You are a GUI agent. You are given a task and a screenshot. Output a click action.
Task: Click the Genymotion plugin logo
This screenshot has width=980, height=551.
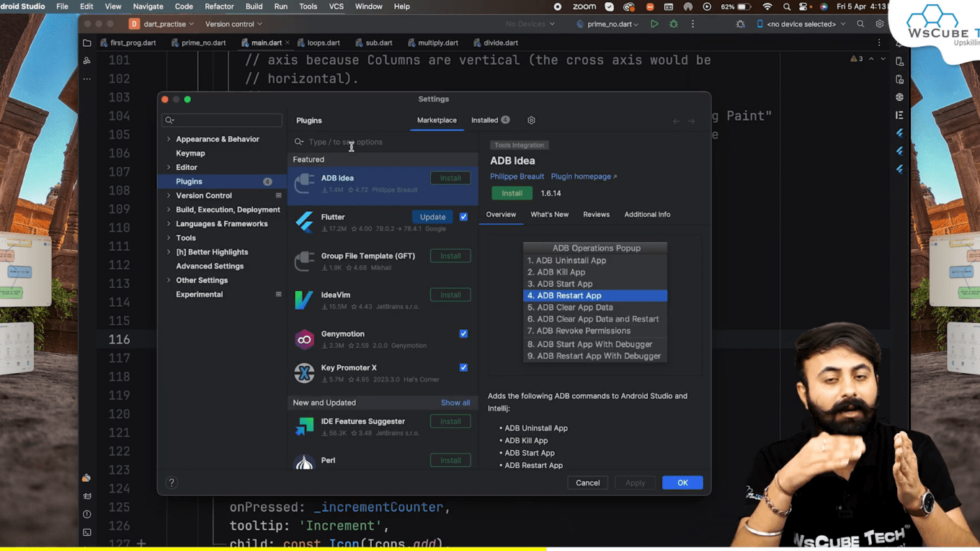[304, 339]
